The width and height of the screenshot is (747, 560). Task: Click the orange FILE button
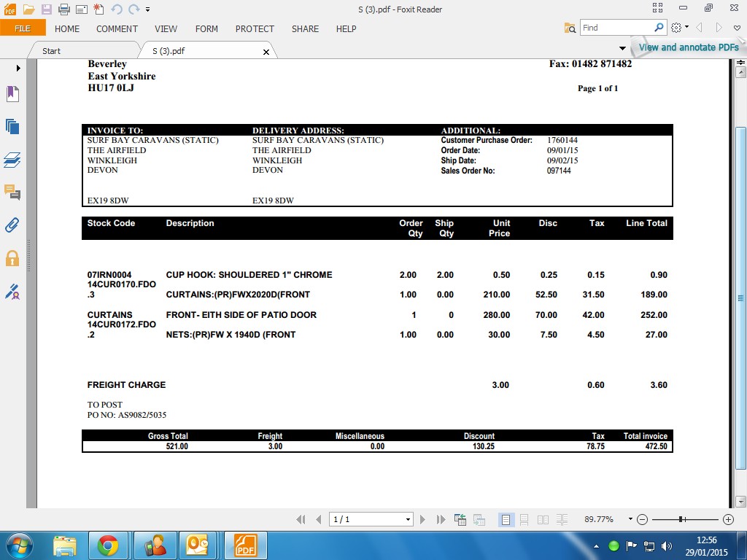coord(23,28)
